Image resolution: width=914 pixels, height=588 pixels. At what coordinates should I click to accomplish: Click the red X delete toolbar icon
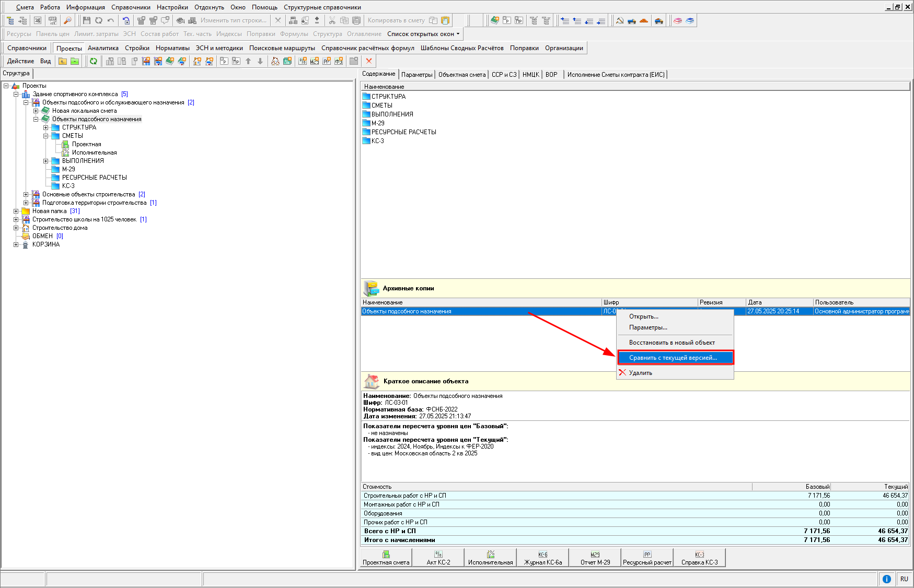click(369, 61)
